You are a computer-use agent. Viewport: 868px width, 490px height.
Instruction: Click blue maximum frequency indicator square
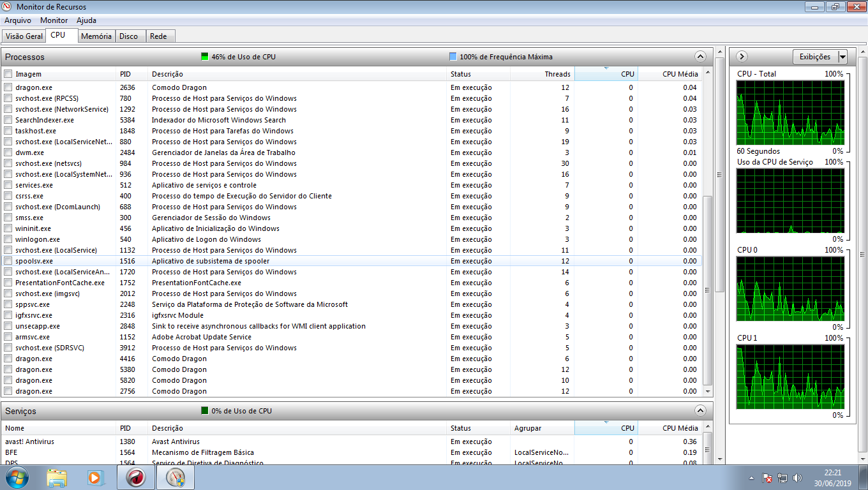click(453, 57)
